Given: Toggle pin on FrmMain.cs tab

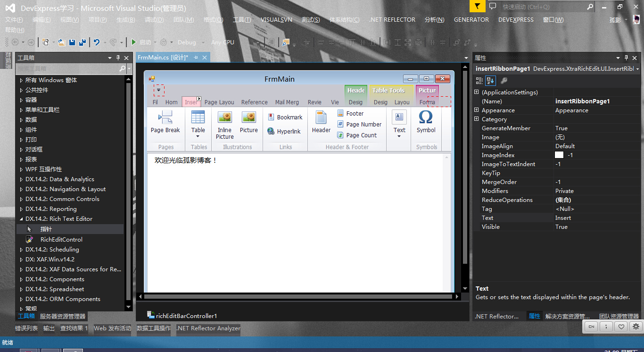Looking at the screenshot, I should pos(196,58).
